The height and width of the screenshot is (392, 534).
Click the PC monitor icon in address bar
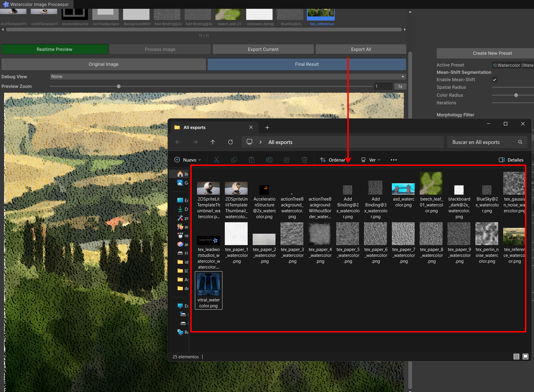pos(249,142)
